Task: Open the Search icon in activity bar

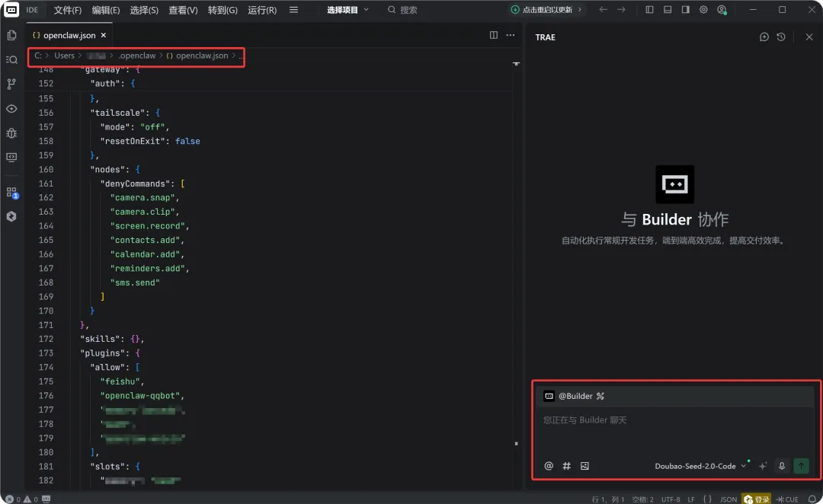Action: 11,60
